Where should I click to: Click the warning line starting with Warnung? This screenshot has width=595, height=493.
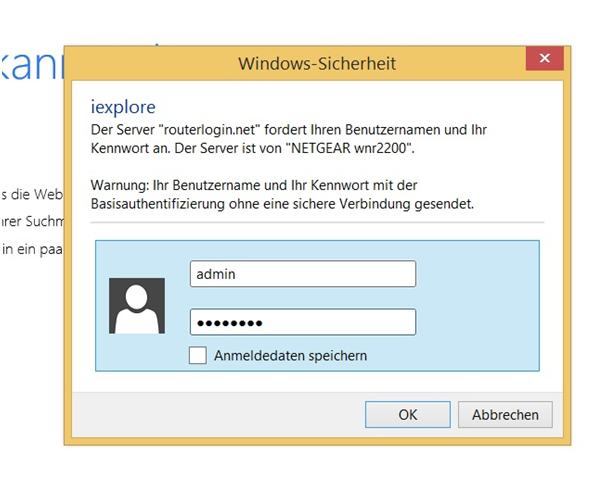pyautogui.click(x=254, y=185)
